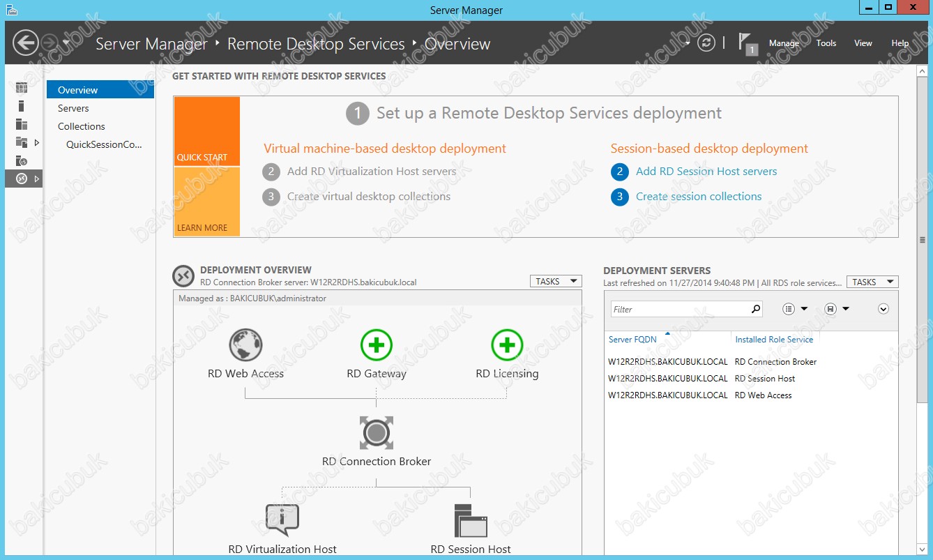Click Remote Desktop Services breadcrumb
The width and height of the screenshot is (933, 560).
(316, 44)
